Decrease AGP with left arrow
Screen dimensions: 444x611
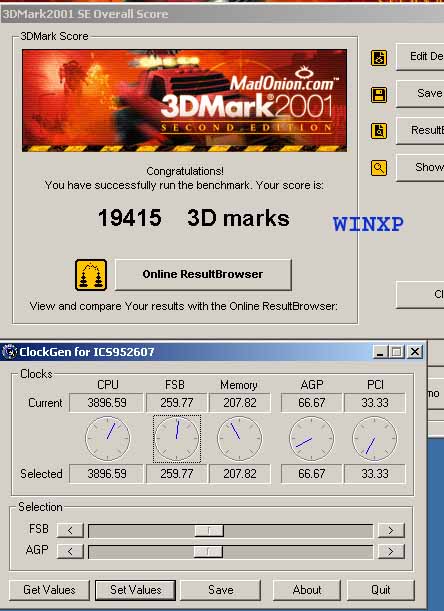[70, 551]
